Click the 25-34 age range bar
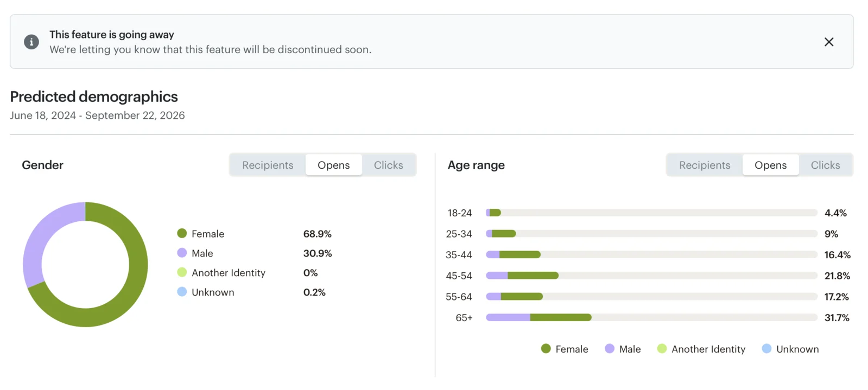This screenshot has height=390, width=868. click(x=651, y=234)
